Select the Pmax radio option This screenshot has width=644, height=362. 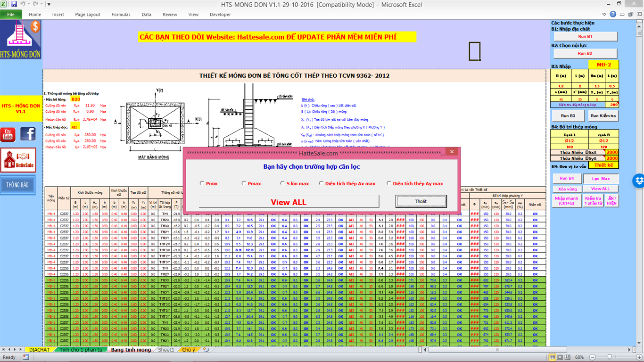(251, 183)
